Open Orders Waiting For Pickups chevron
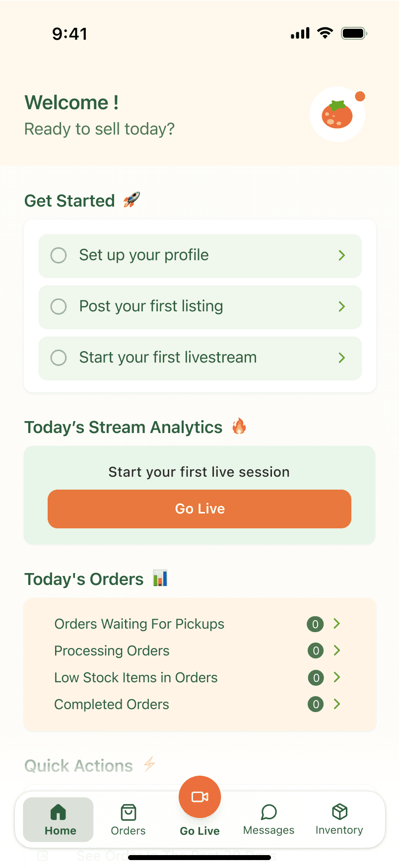This screenshot has width=399, height=868. point(337,624)
